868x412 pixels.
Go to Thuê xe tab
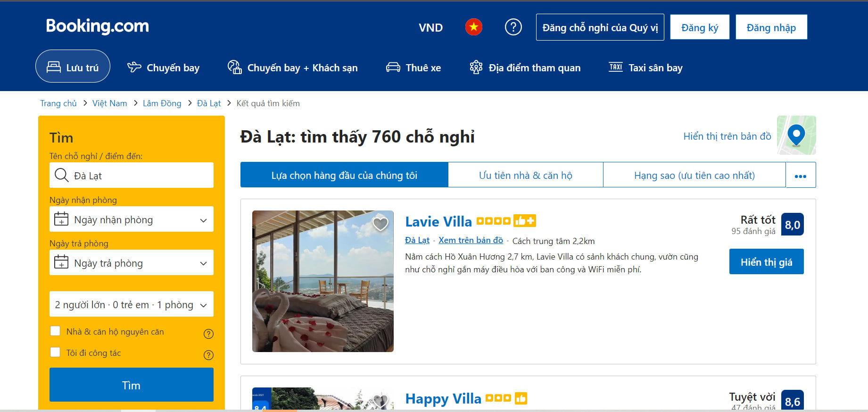click(x=413, y=67)
